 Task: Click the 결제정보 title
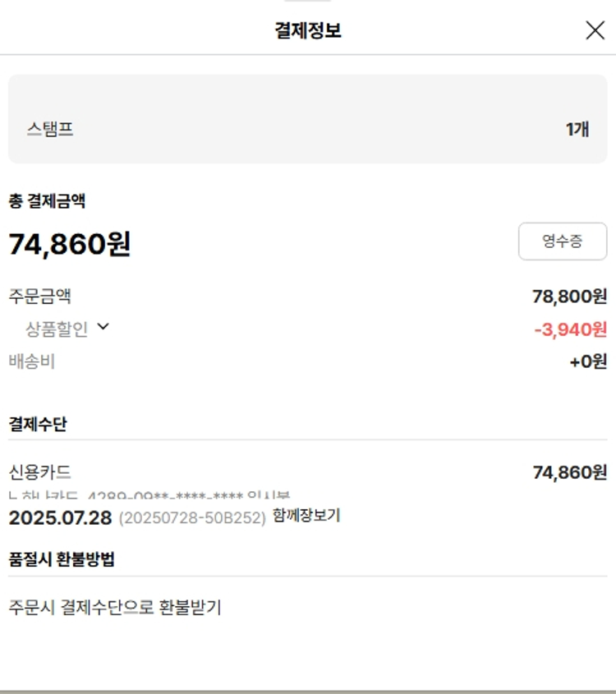pos(308,30)
